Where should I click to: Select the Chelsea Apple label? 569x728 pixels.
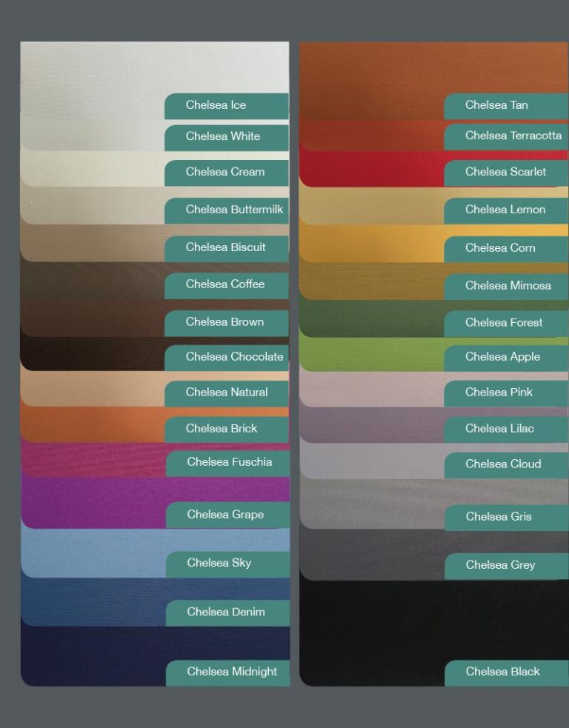point(506,358)
